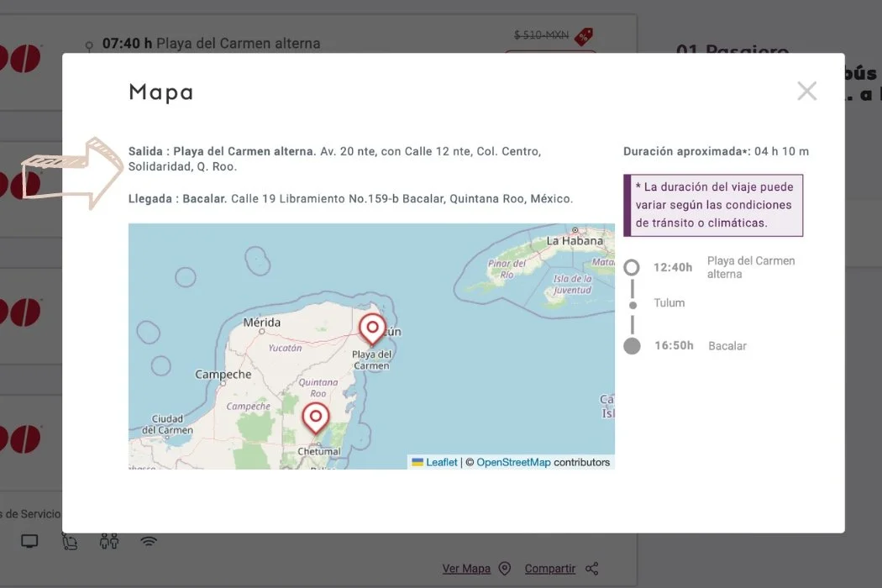
Task: Click the La Habana label on the map
Action: 575,240
